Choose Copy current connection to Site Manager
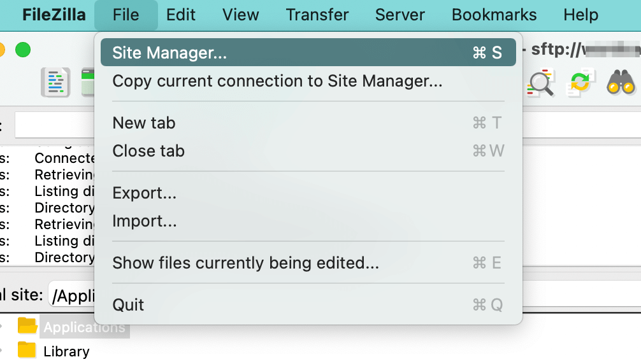641x364 pixels. click(277, 81)
